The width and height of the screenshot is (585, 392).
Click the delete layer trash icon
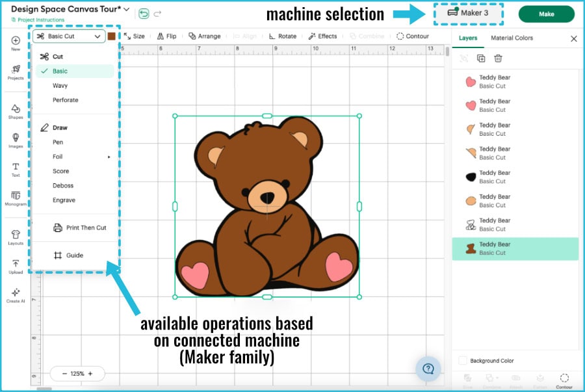[x=498, y=59]
